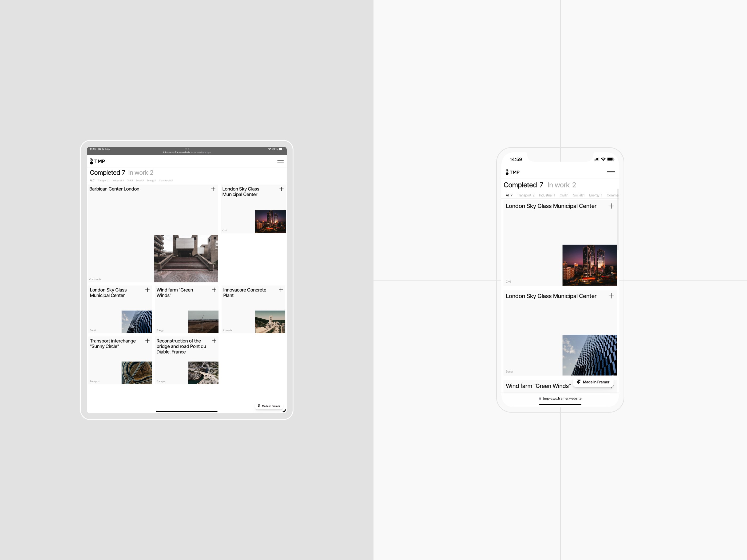This screenshot has width=747, height=560.
Task: Open the hamburger menu on the tablet
Action: 280,161
